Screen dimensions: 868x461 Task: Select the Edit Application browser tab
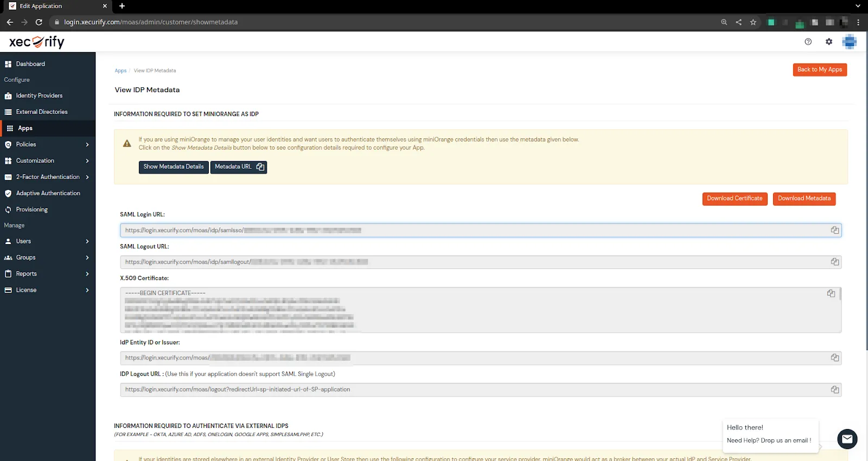[x=57, y=6]
